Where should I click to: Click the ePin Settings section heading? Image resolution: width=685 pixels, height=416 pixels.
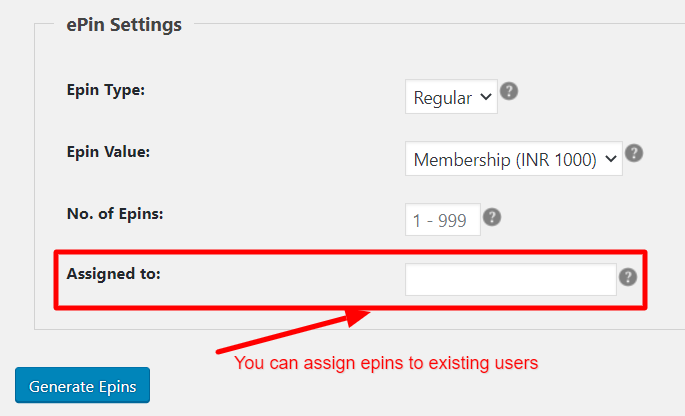coord(124,24)
